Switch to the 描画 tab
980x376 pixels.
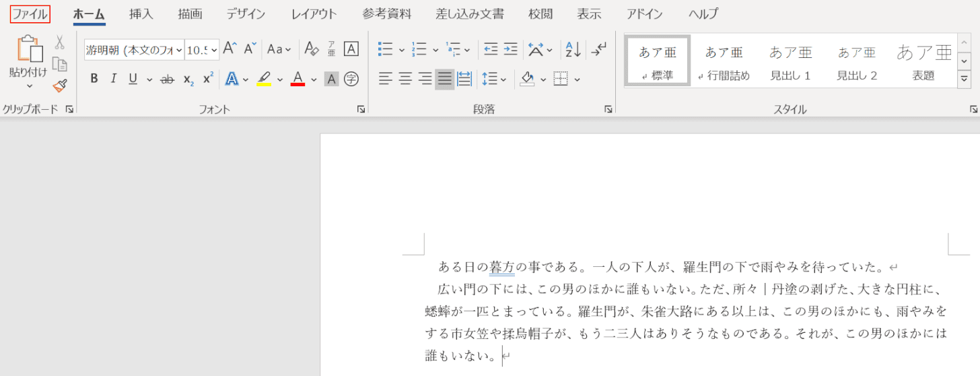coord(190,13)
